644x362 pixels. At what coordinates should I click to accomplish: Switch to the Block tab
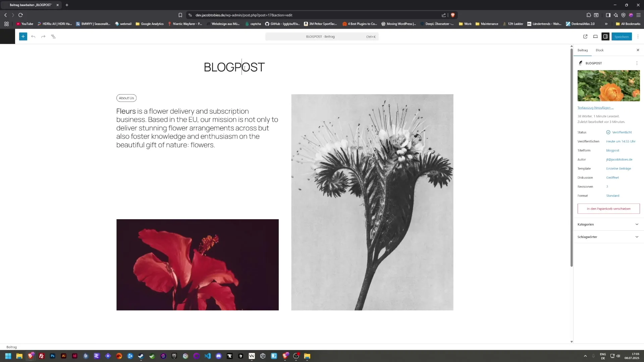tap(599, 50)
